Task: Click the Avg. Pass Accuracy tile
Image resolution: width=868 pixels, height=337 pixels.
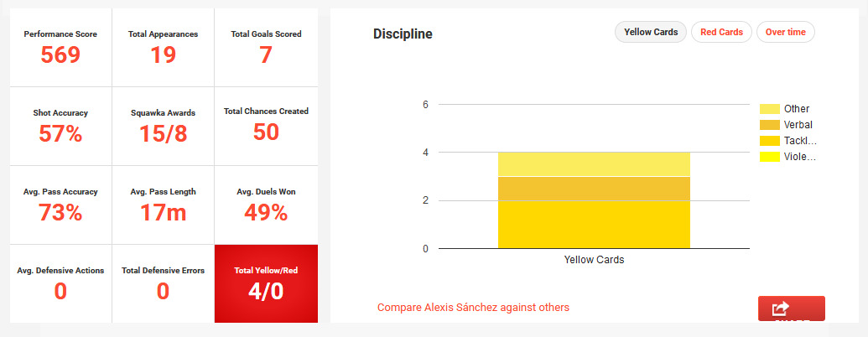Action: point(60,204)
